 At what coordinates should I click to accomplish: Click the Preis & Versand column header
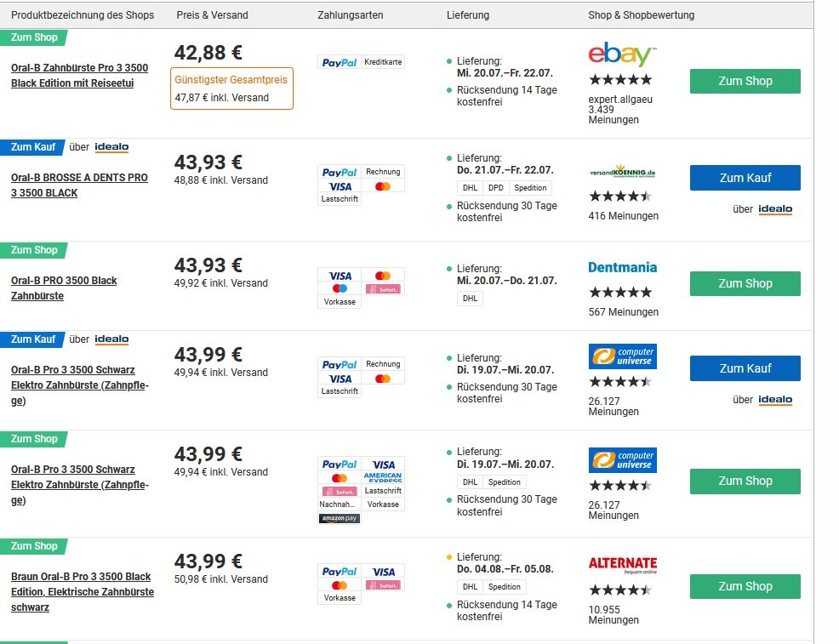coord(213,15)
